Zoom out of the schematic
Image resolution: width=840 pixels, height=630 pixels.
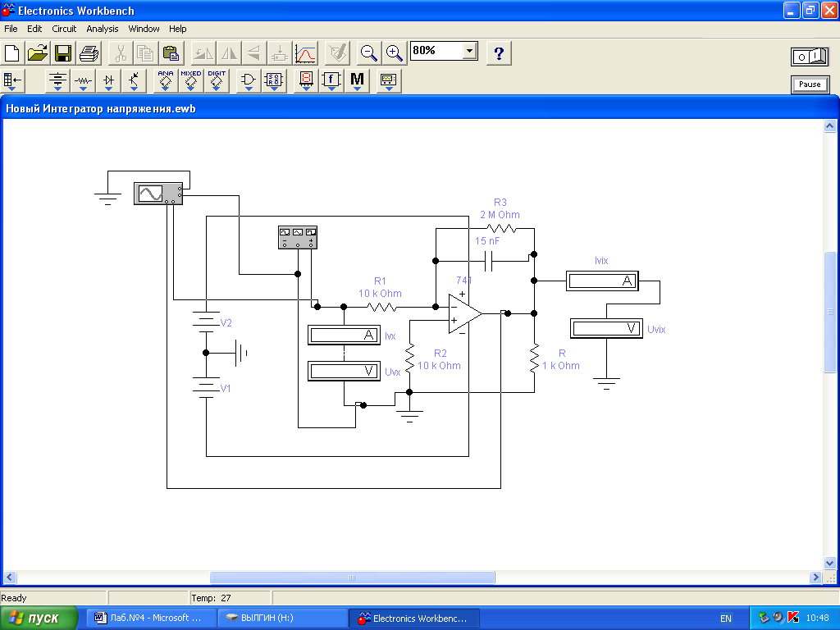(x=368, y=53)
